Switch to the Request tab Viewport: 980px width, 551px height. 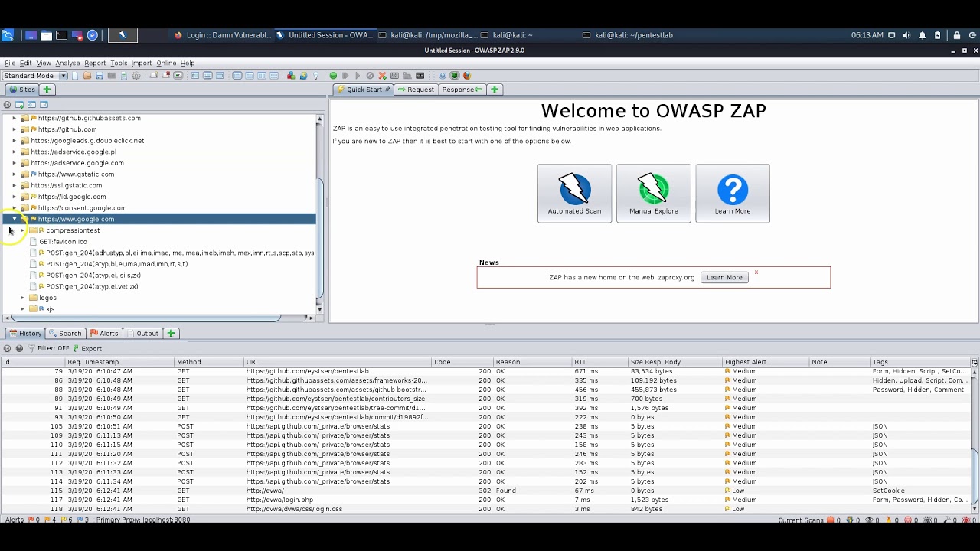(416, 90)
